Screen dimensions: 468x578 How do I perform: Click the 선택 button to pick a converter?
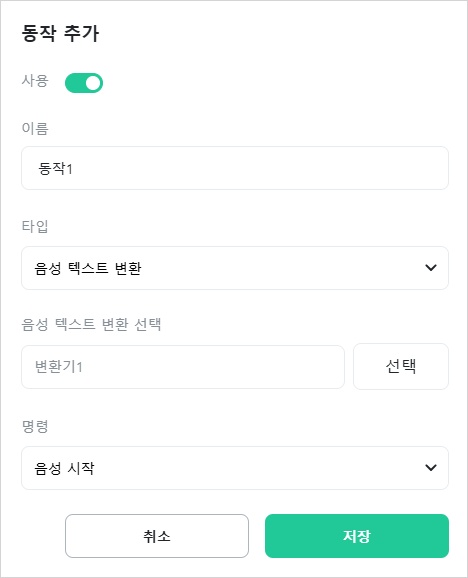pyautogui.click(x=401, y=366)
